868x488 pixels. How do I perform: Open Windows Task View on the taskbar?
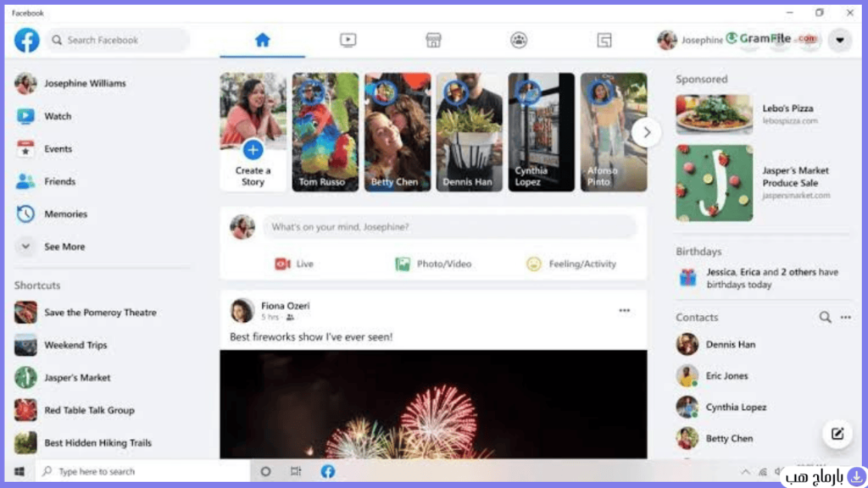[296, 471]
